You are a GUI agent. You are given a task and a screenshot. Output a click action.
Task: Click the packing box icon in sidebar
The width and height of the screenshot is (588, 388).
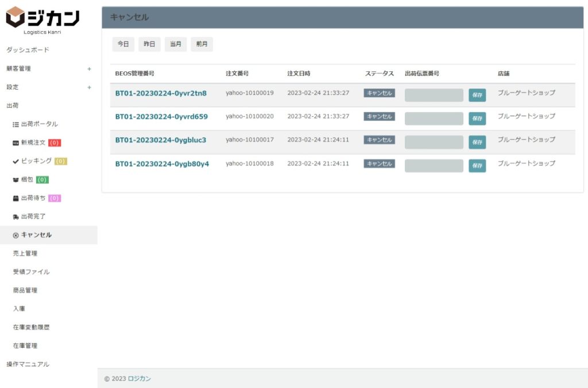16,180
